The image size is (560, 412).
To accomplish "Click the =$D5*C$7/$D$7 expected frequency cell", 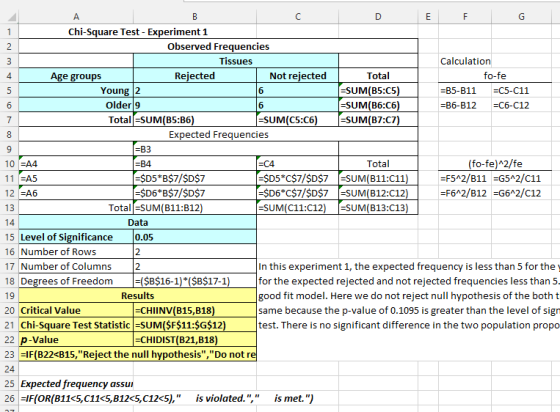I will coord(298,179).
